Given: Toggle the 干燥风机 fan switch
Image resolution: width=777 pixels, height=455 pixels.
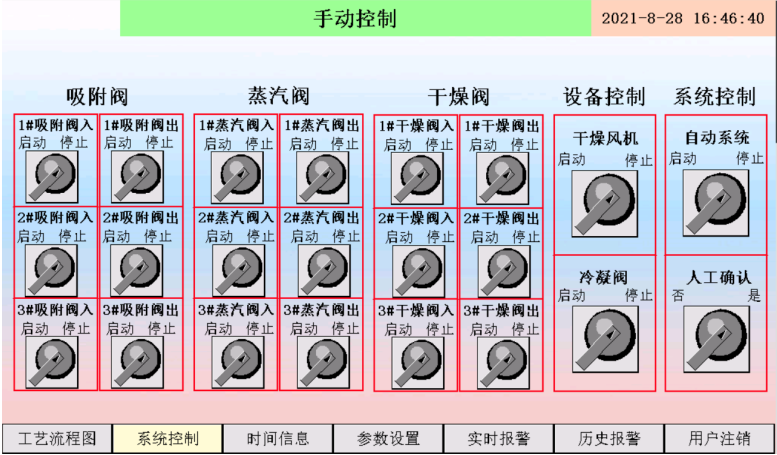Looking at the screenshot, I should [605, 203].
